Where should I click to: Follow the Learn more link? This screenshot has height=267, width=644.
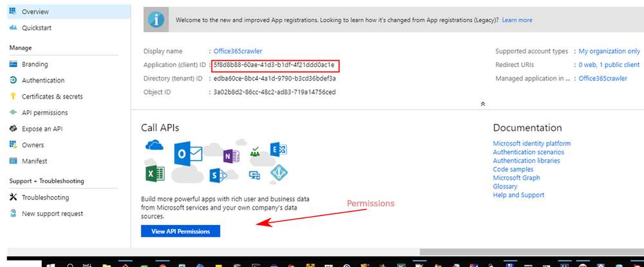click(x=517, y=20)
